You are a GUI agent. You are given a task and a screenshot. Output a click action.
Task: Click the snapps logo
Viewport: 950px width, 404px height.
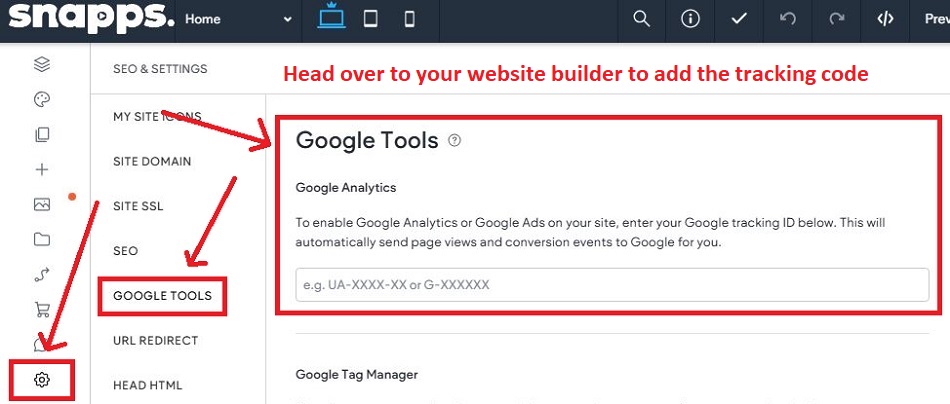pyautogui.click(x=91, y=19)
